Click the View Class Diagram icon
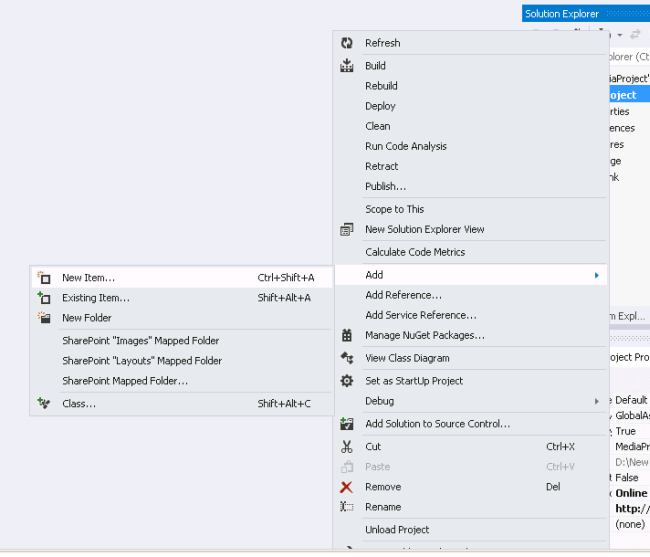Screen dimensions: 650x557 click(347, 358)
